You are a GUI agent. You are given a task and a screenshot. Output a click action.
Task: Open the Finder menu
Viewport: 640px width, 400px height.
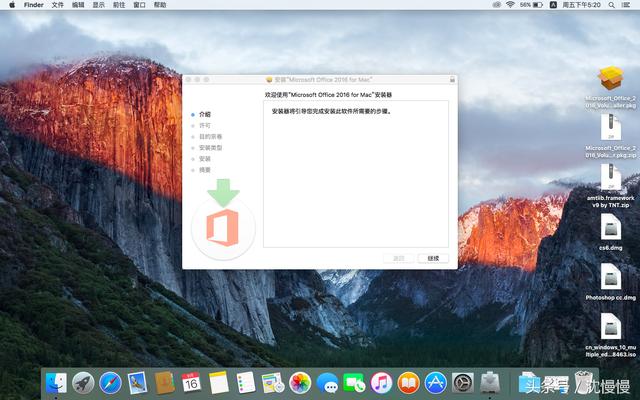pos(33,5)
